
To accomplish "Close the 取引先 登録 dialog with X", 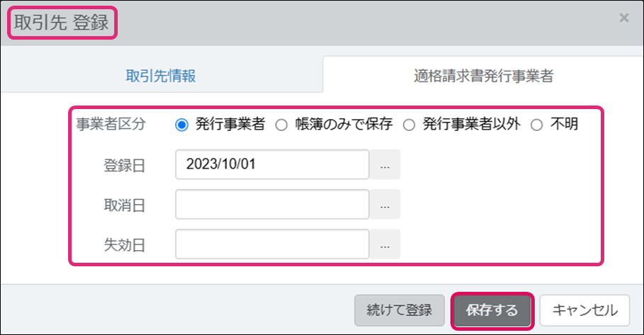I will pyautogui.click(x=624, y=18).
